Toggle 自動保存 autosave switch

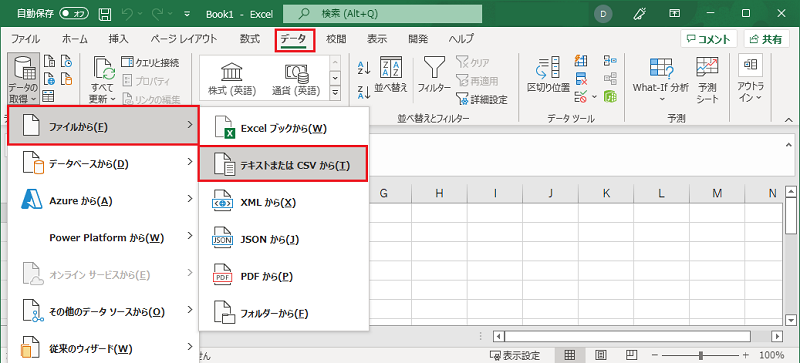[x=74, y=14]
